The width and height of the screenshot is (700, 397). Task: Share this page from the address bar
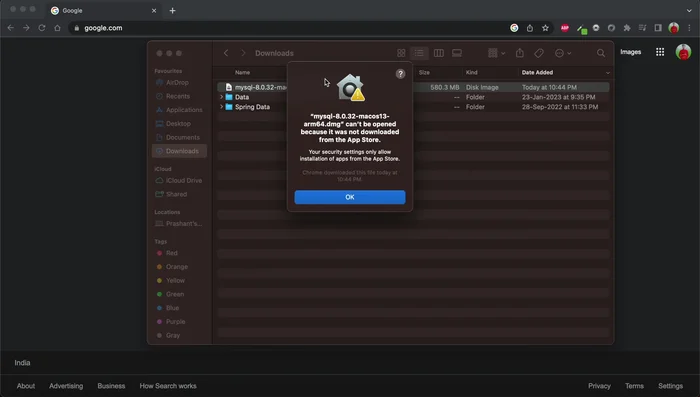coord(529,28)
